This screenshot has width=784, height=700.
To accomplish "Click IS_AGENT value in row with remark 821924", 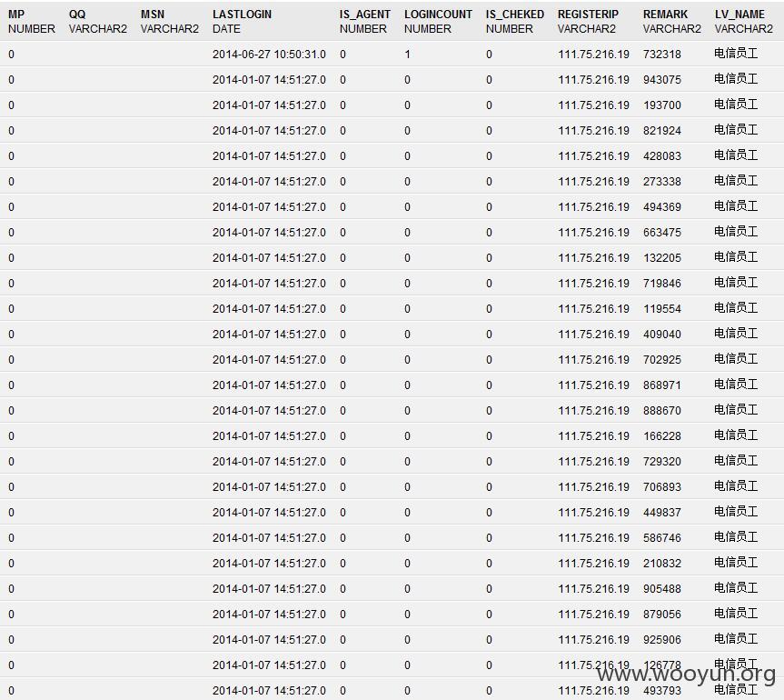I will pyautogui.click(x=343, y=131).
